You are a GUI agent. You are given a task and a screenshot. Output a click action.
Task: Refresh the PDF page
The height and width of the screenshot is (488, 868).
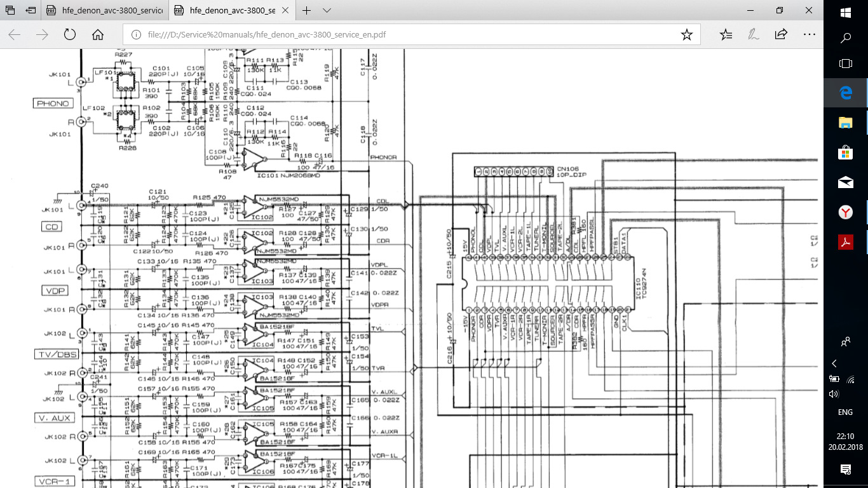coord(70,35)
